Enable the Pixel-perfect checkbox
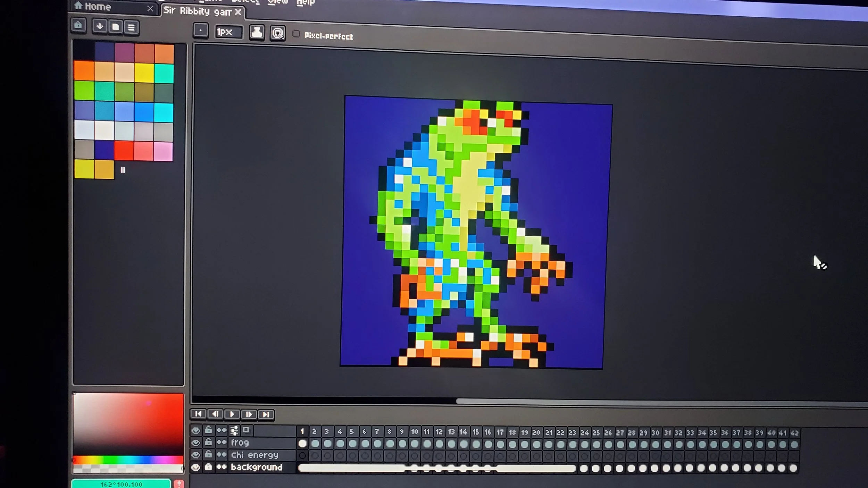 click(296, 34)
